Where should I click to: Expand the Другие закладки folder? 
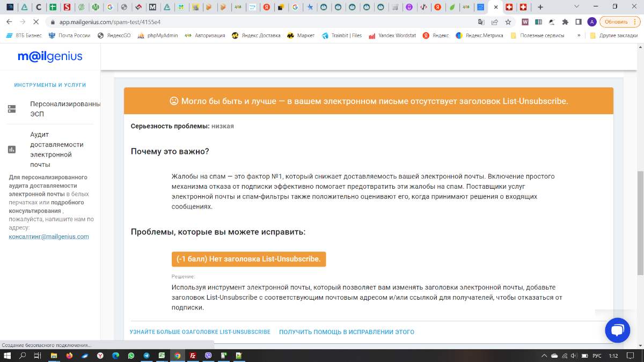point(613,35)
